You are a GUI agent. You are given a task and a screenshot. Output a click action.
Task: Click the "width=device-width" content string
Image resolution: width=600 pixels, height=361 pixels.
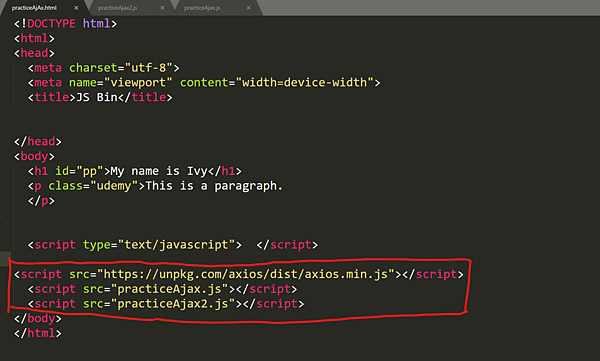click(x=305, y=82)
